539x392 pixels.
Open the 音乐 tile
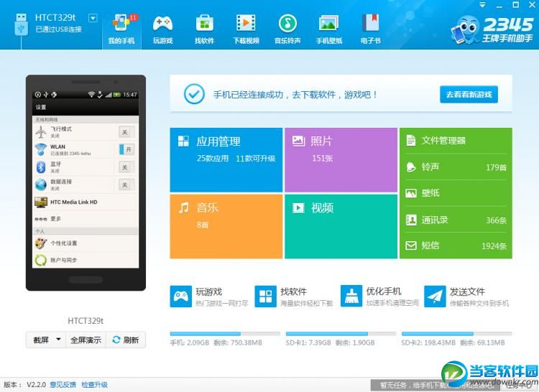tap(226, 227)
